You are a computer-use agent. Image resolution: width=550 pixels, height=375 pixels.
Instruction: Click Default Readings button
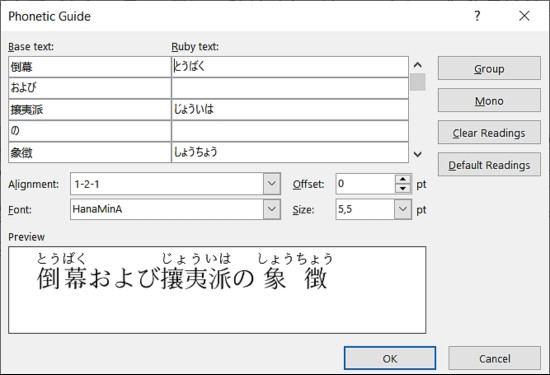tap(489, 165)
